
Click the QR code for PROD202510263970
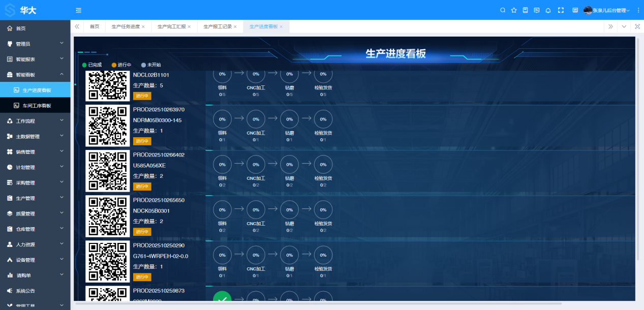[x=107, y=126]
